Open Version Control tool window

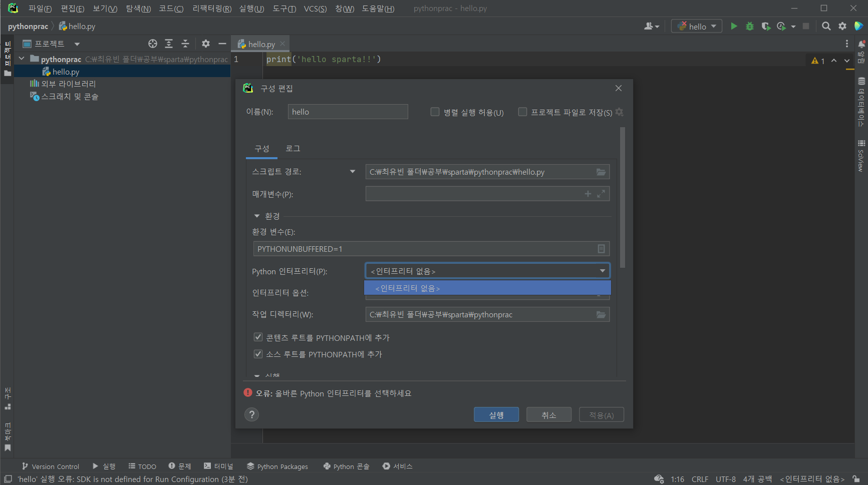click(50, 466)
